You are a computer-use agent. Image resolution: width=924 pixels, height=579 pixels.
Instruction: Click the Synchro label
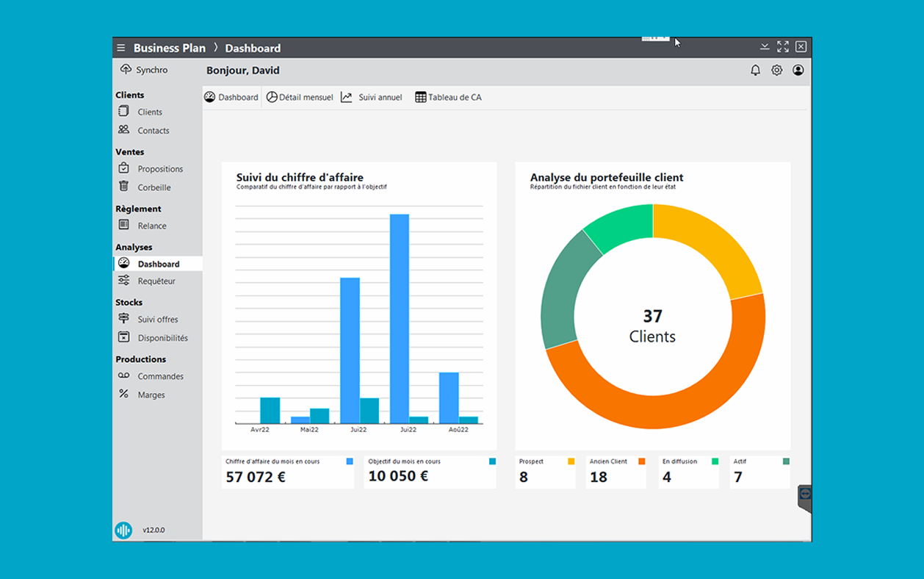click(x=152, y=70)
